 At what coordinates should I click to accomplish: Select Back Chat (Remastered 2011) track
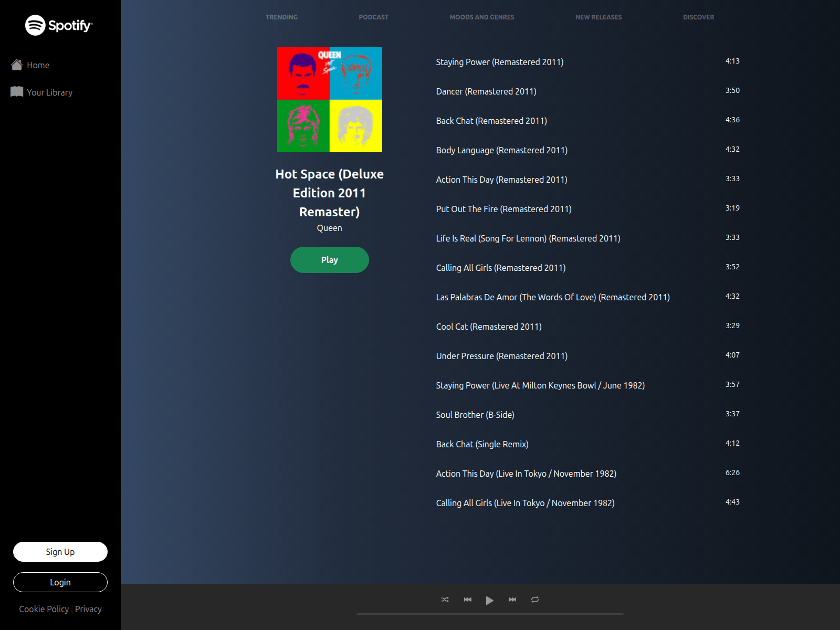[x=491, y=121]
